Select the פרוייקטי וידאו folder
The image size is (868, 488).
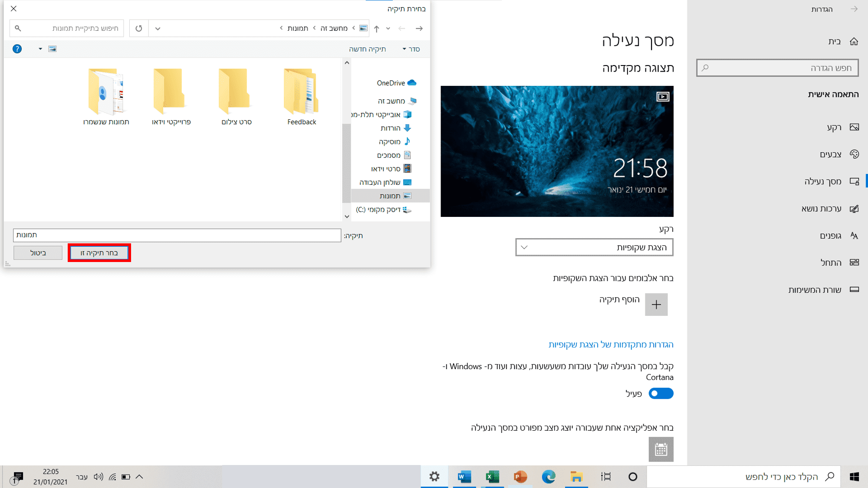[x=171, y=97]
